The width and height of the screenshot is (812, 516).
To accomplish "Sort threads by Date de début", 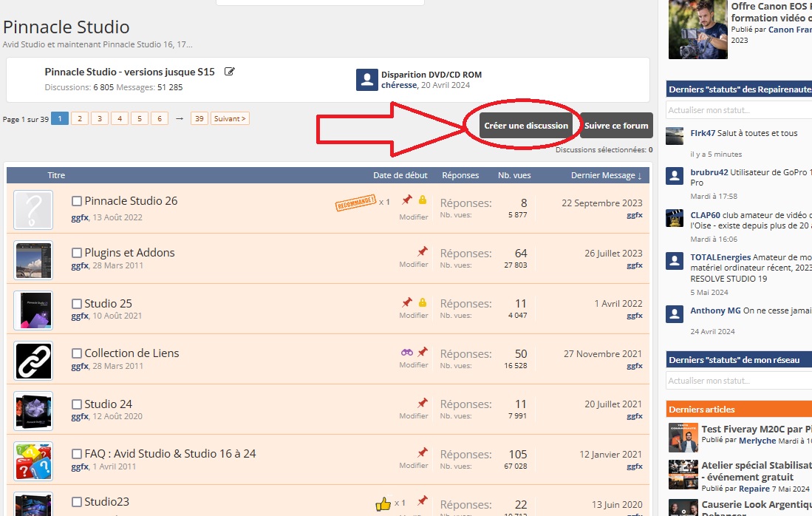I will point(400,175).
